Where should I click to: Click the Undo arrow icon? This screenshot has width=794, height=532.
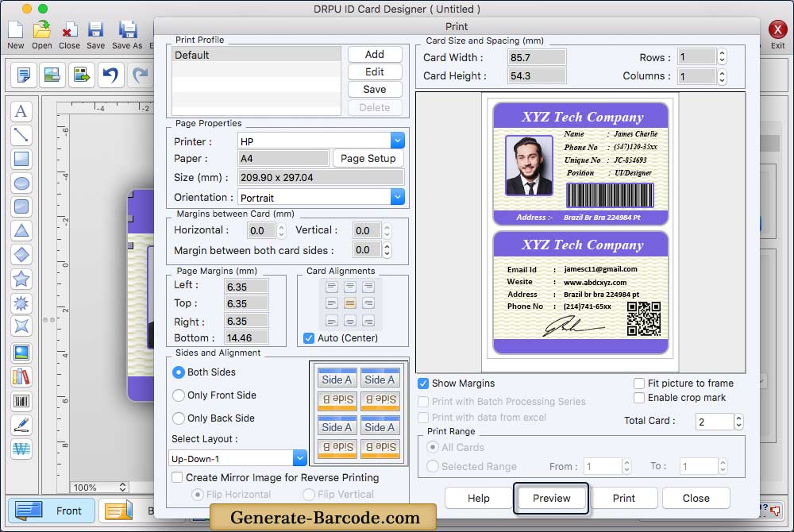pos(110,75)
